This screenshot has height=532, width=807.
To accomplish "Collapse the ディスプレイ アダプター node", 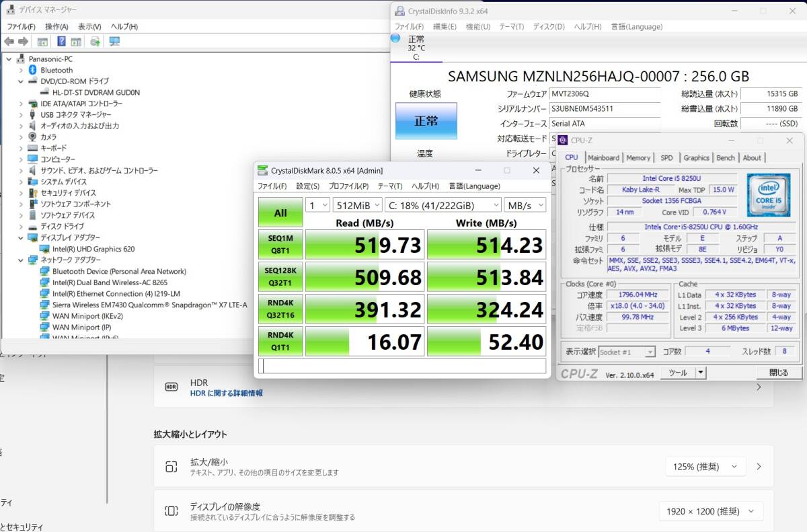I will [20, 237].
